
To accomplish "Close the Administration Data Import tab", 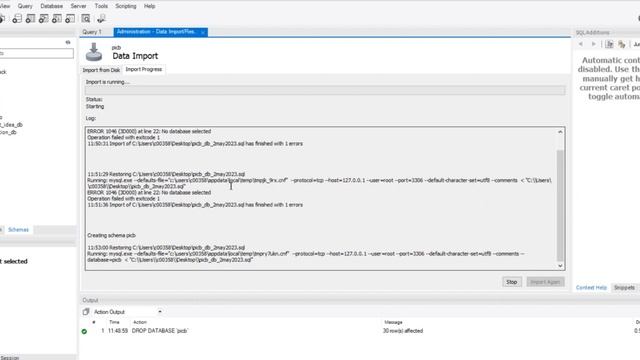I will [x=202, y=32].
